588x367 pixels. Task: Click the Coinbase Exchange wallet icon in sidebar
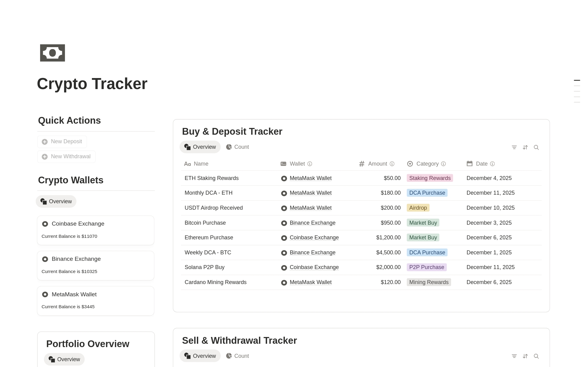[x=45, y=224]
